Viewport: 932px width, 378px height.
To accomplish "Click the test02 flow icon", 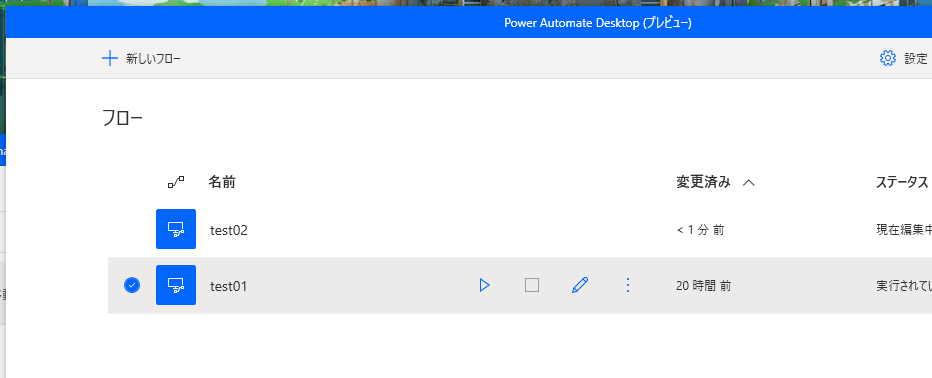I will click(x=176, y=229).
